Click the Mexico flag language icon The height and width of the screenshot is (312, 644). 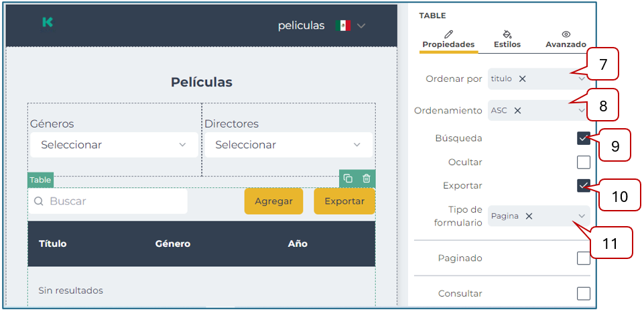343,25
